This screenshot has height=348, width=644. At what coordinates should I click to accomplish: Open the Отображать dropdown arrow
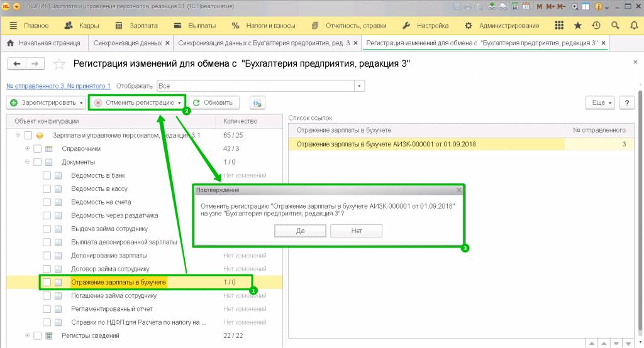point(359,86)
